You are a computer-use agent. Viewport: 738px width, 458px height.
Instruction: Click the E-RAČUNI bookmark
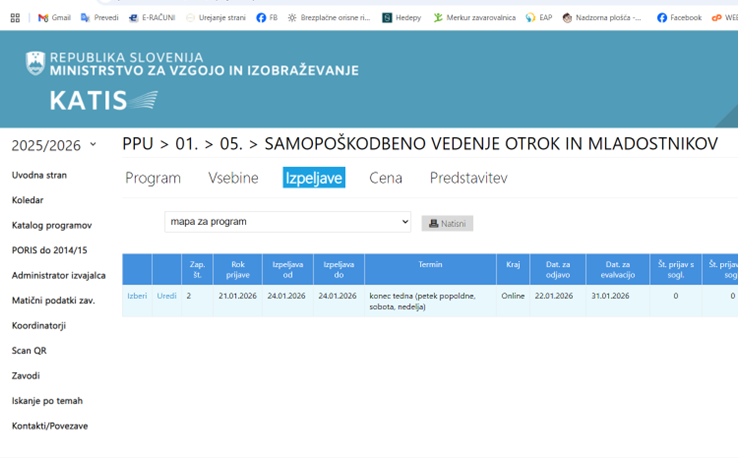click(x=152, y=18)
